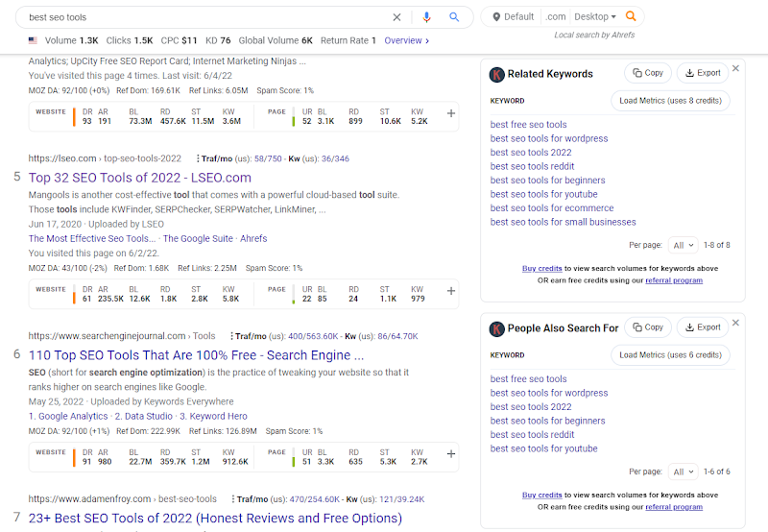Open the 'Ahrefs' sitelink under LSEO result

[x=253, y=238]
